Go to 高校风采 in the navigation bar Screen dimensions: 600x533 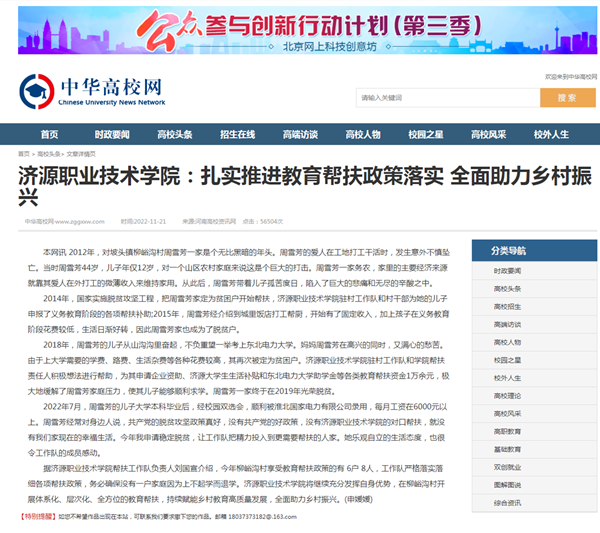click(x=488, y=134)
